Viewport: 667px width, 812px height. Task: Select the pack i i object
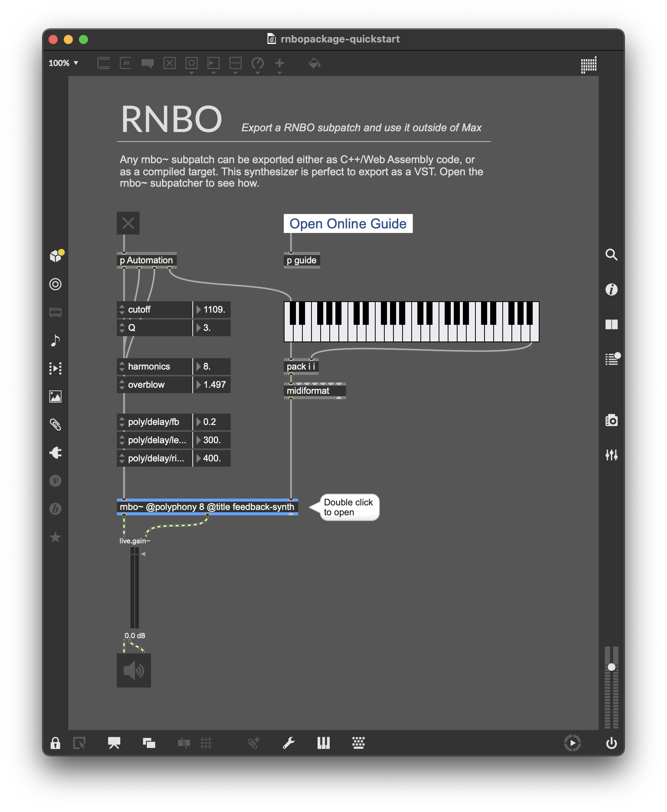301,366
